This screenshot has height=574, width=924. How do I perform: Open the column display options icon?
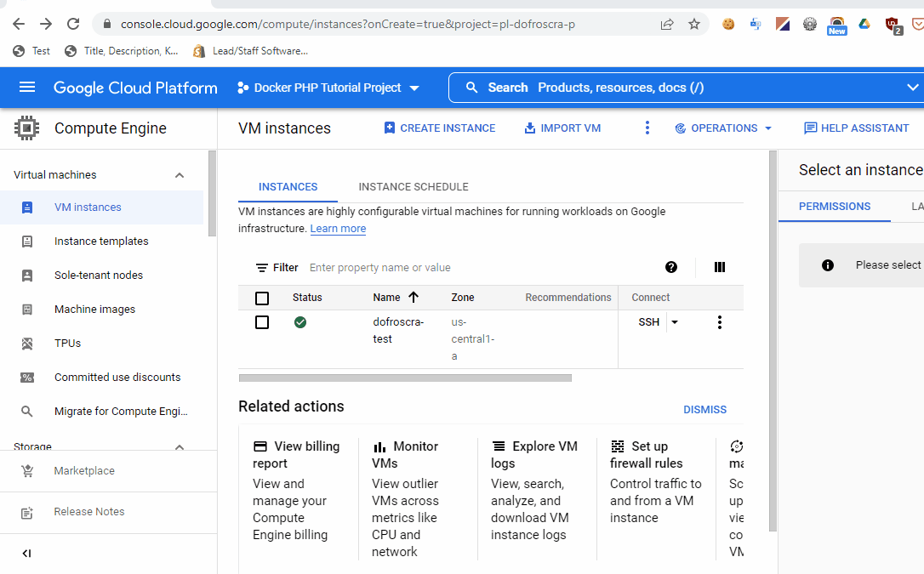click(x=720, y=267)
